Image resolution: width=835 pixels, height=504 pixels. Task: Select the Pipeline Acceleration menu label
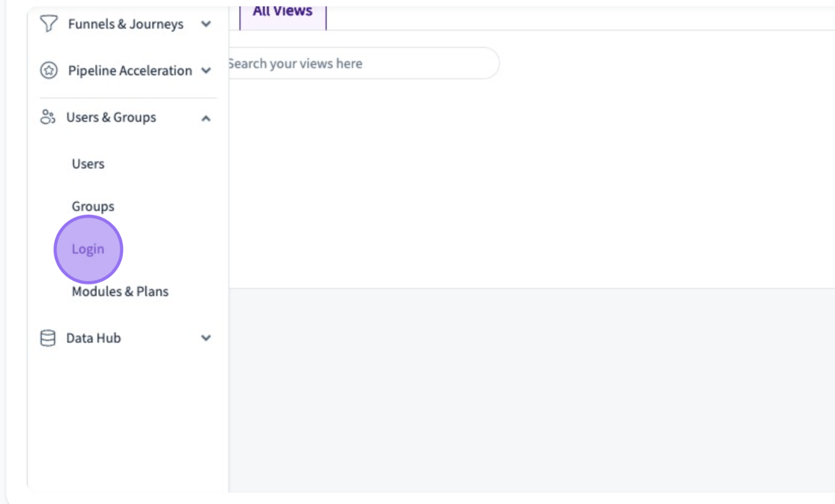coord(131,71)
